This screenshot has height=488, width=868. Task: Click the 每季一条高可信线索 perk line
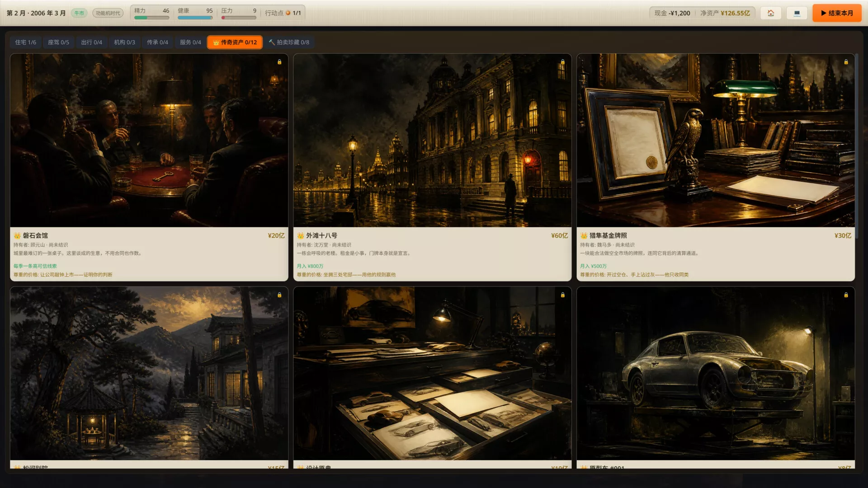35,266
